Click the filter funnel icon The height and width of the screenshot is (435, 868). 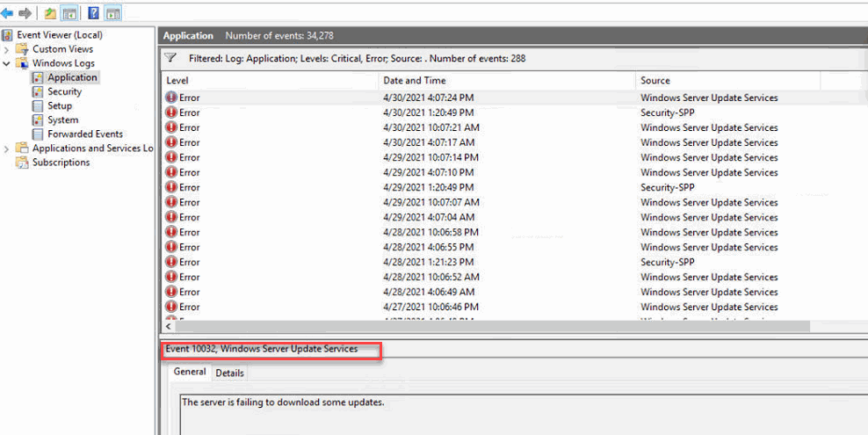click(x=170, y=58)
